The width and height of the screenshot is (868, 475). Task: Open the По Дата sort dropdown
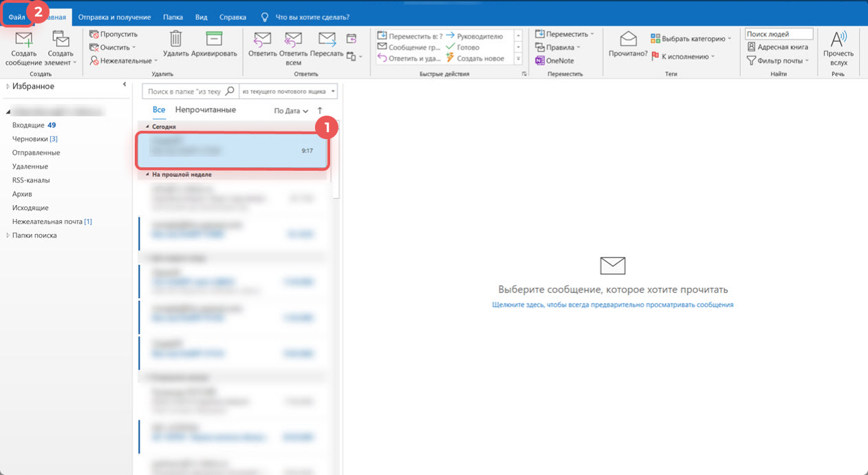(x=291, y=111)
